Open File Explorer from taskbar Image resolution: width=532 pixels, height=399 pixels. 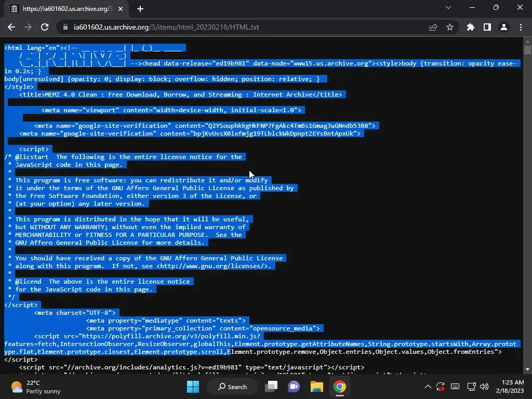(x=316, y=387)
